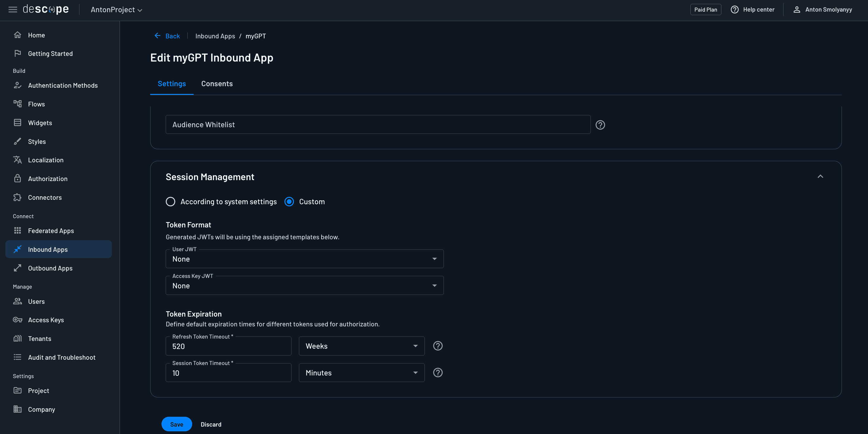This screenshot has height=434, width=868.
Task: Save the inbound app settings
Action: pos(177,424)
